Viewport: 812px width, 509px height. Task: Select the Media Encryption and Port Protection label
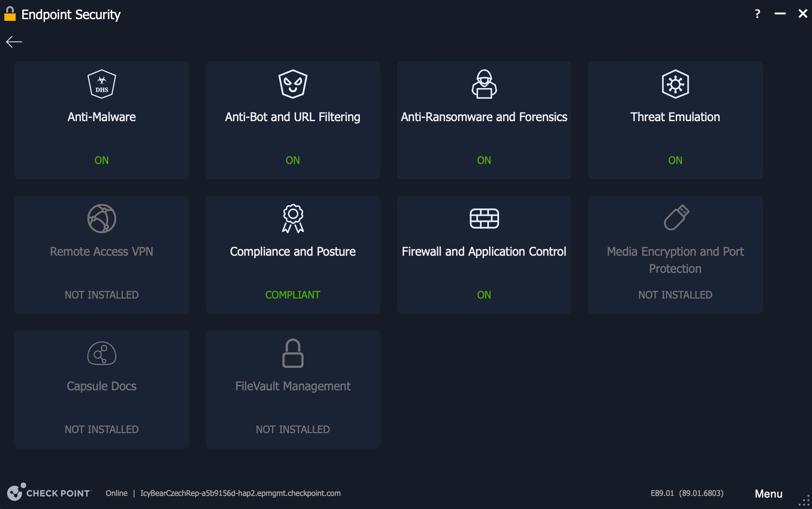675,260
